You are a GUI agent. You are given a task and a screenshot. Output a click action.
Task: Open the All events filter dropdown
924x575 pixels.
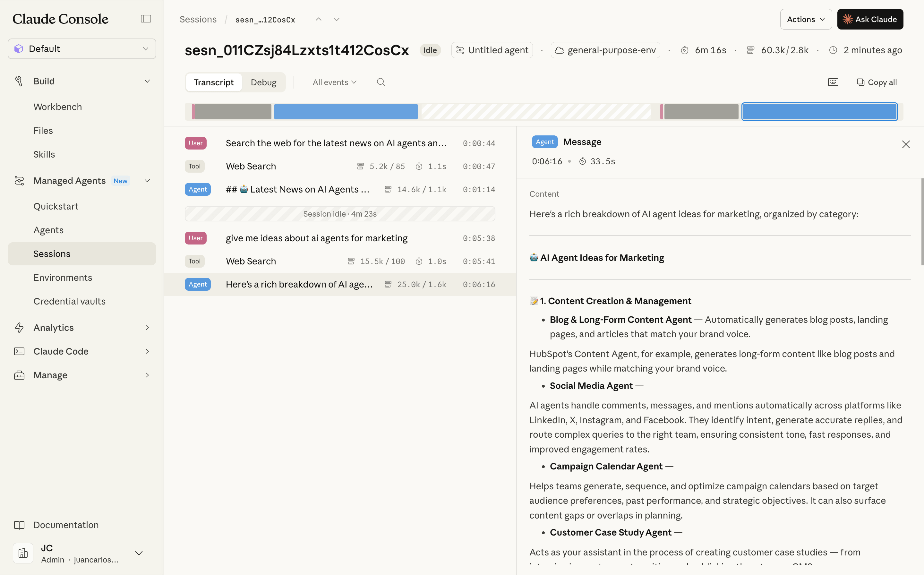pyautogui.click(x=334, y=82)
